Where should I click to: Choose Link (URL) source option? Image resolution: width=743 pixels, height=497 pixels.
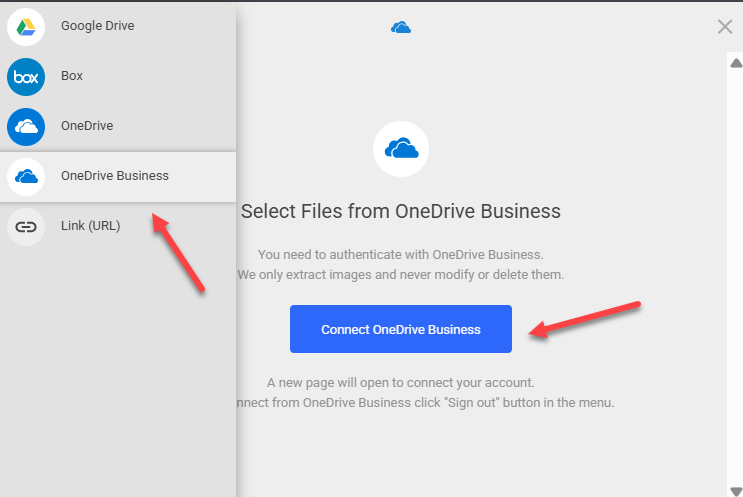pyautogui.click(x=118, y=227)
